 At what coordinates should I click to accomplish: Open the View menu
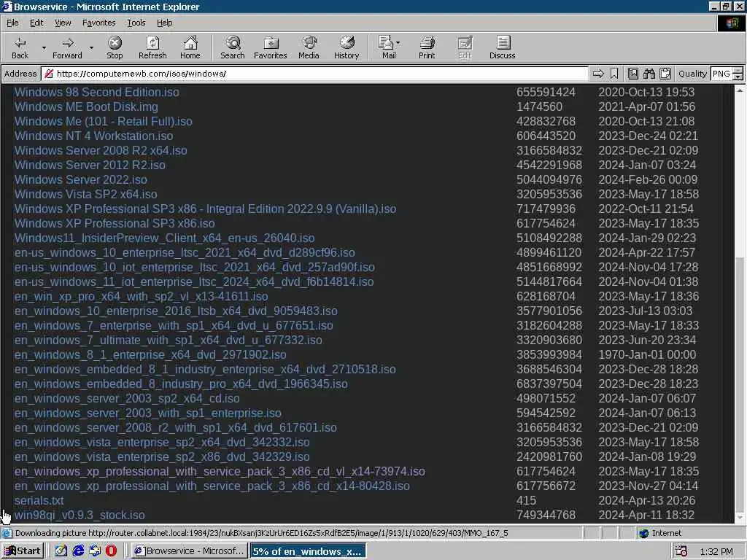tap(63, 23)
